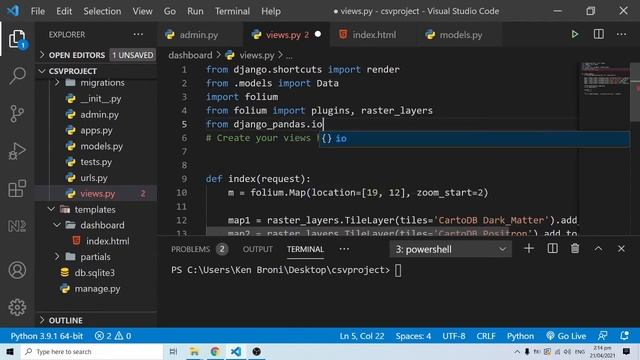
Task: Open feedback icon in status bar
Action: 602,336
